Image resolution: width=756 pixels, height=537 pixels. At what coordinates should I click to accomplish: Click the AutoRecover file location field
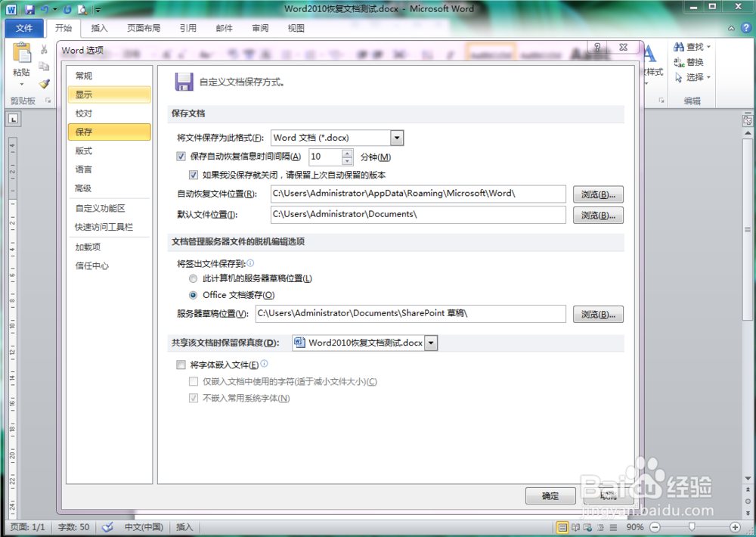tap(418, 194)
